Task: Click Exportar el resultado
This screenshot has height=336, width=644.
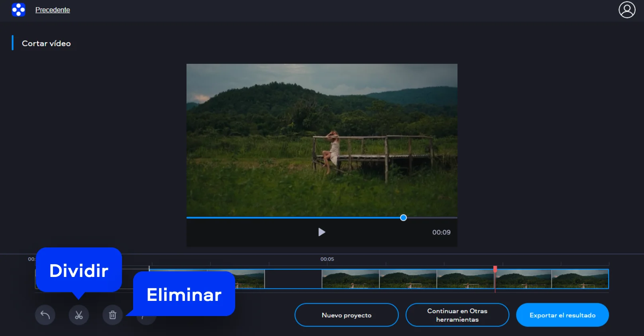Action: click(x=562, y=315)
